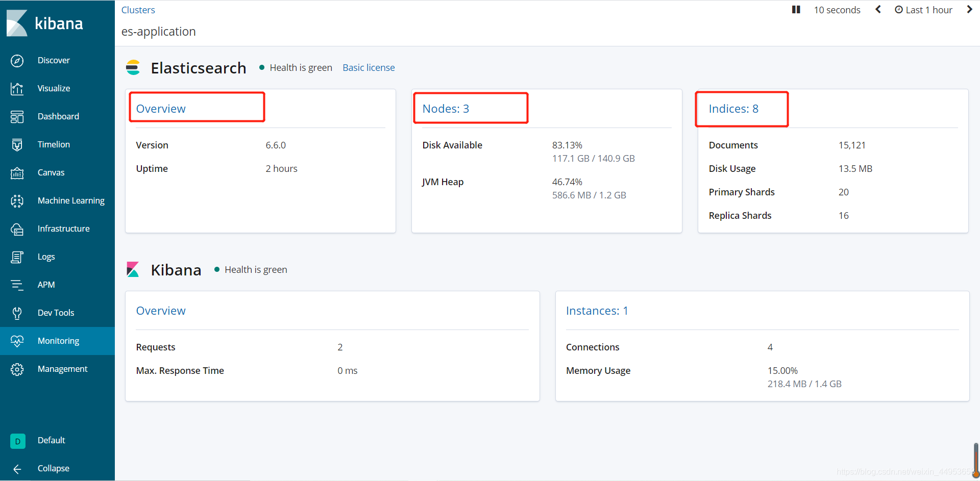Viewport: 980px width, 481px height.
Task: Open the Instances: 1 link
Action: 597,311
